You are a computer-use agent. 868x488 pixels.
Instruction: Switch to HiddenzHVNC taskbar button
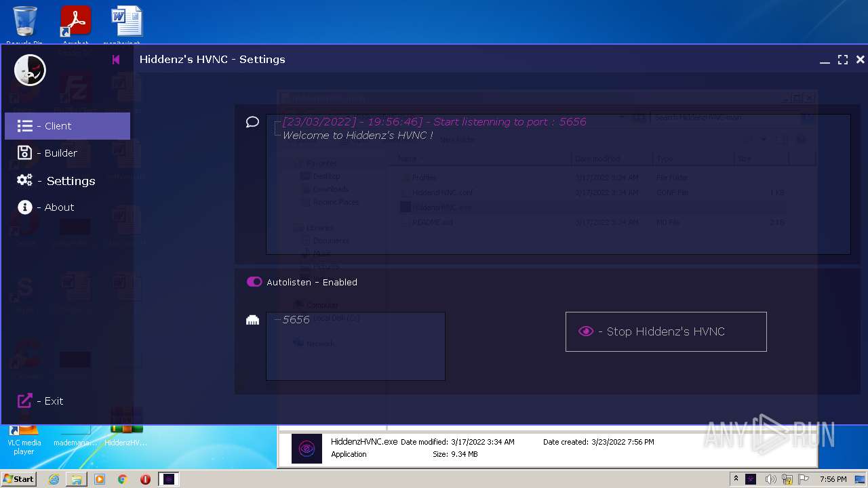pyautogui.click(x=169, y=479)
